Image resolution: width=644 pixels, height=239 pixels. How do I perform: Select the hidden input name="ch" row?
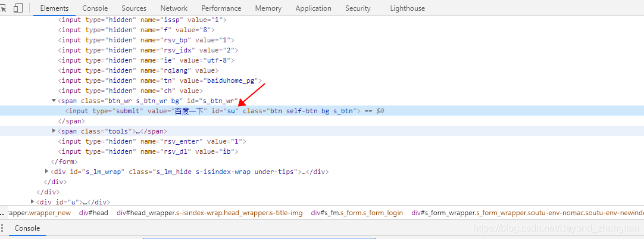point(322,91)
